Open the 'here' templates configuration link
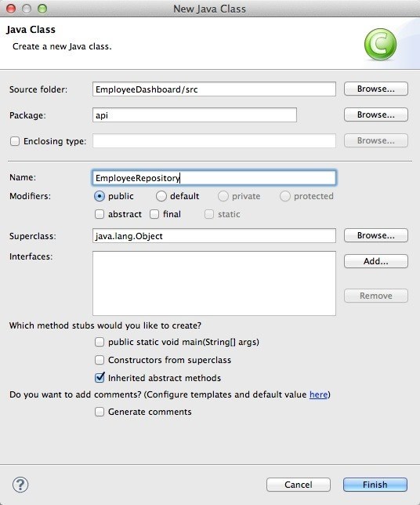Screen dimensions: 420x505 click(318, 394)
